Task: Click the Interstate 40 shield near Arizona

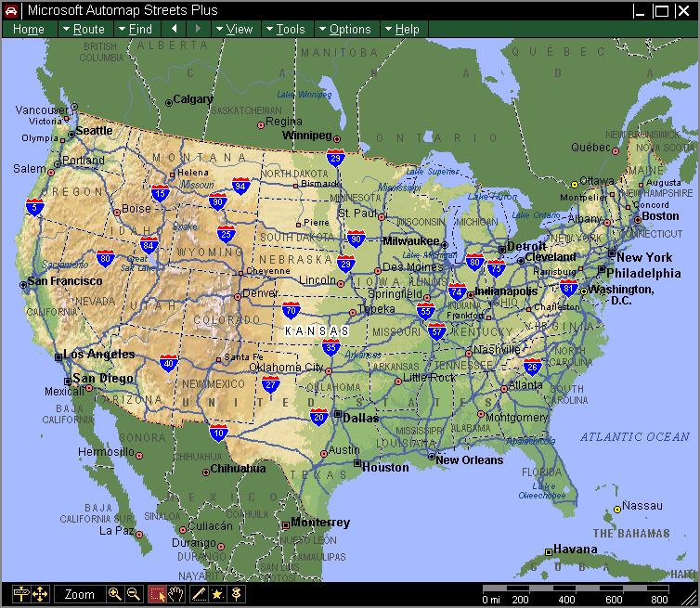Action: pos(168,363)
